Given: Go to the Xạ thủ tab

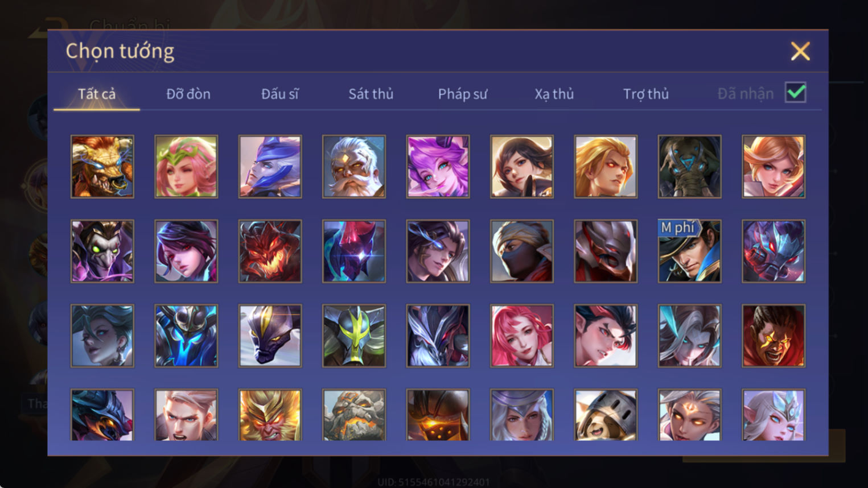Looking at the screenshot, I should pyautogui.click(x=554, y=94).
